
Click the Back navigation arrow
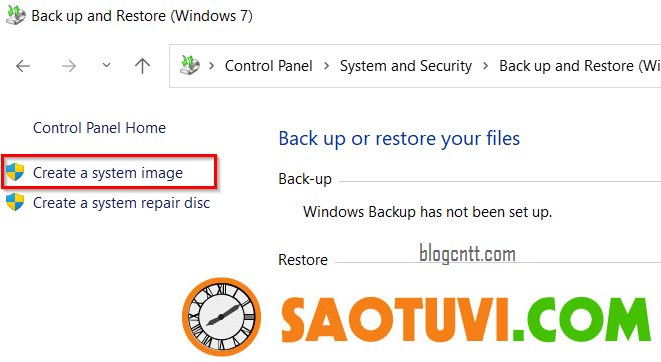pos(23,66)
